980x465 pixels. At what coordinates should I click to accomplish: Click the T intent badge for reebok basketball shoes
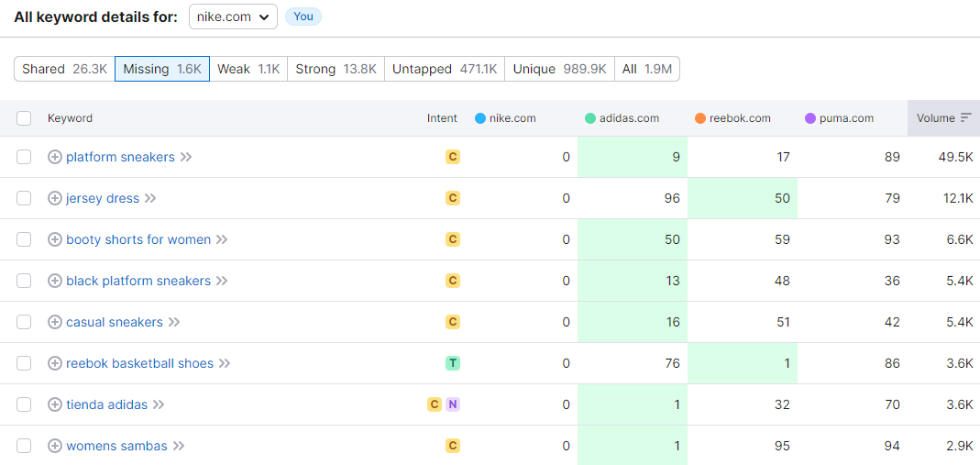(x=453, y=363)
